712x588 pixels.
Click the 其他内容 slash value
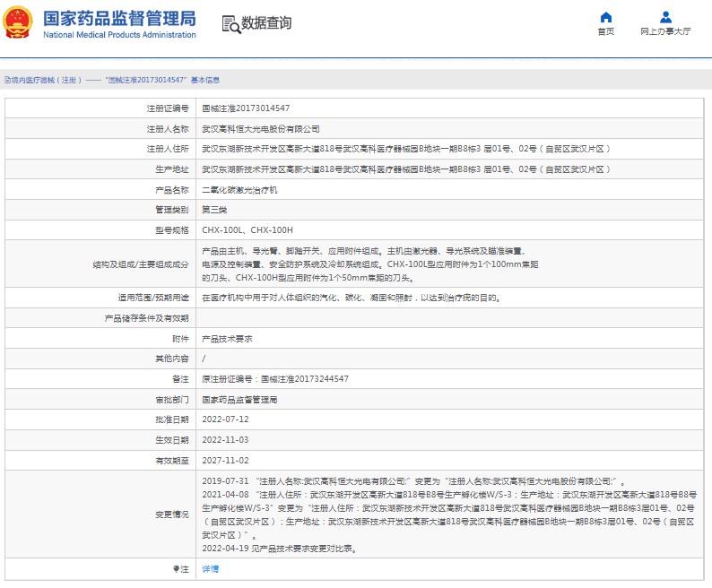tap(204, 359)
